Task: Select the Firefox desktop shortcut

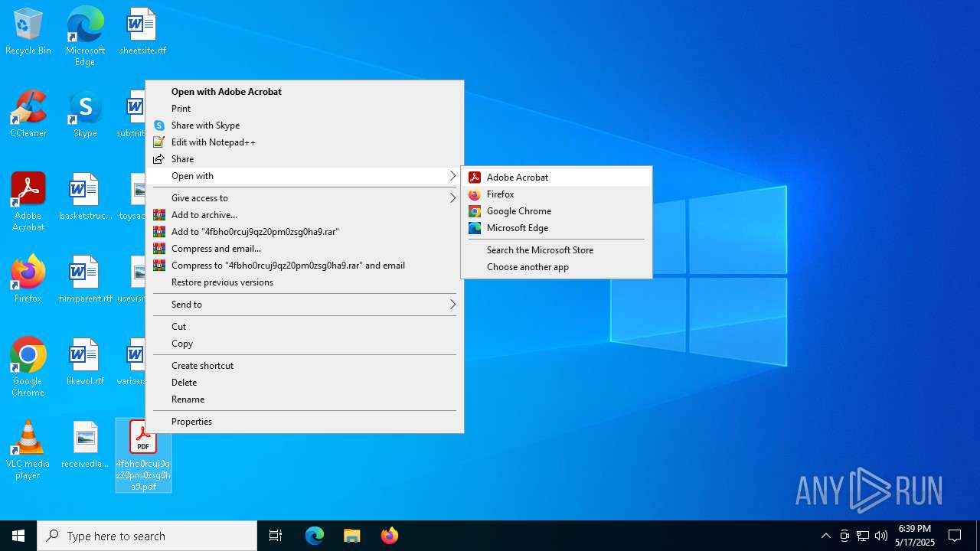Action: coord(28,279)
